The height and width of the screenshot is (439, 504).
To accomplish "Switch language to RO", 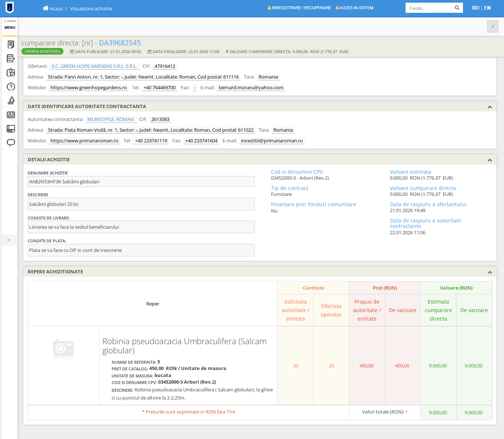I will pos(475,8).
